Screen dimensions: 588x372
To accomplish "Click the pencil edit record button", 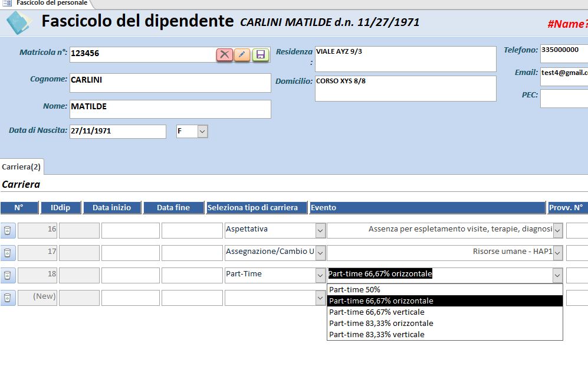I will (242, 55).
